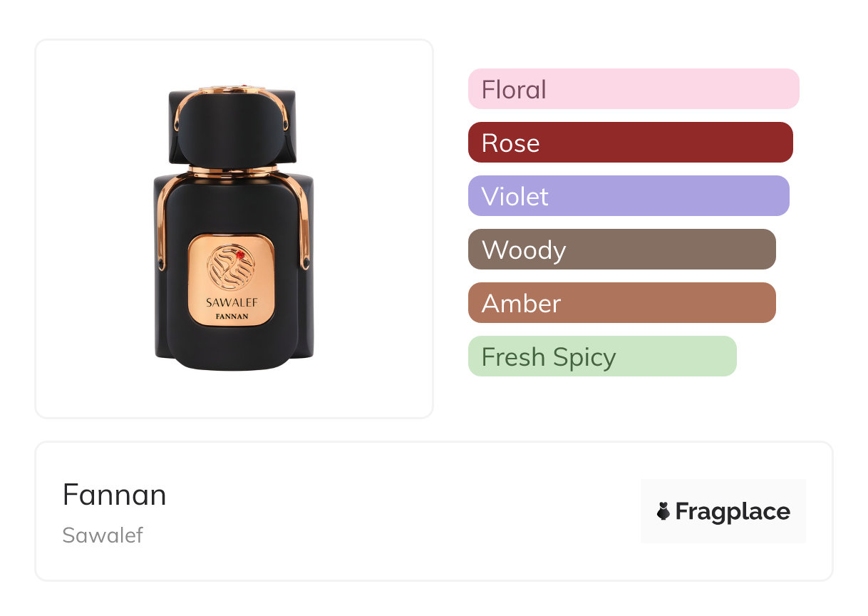Screen dimensions: 868x616
Task: Select the Fresh Spicy accord bar
Action: 601,356
